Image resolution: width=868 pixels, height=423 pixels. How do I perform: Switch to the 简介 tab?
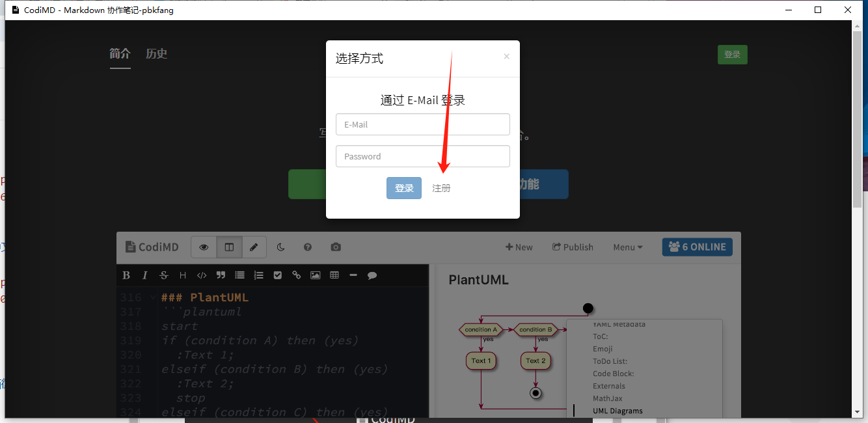[x=120, y=53]
